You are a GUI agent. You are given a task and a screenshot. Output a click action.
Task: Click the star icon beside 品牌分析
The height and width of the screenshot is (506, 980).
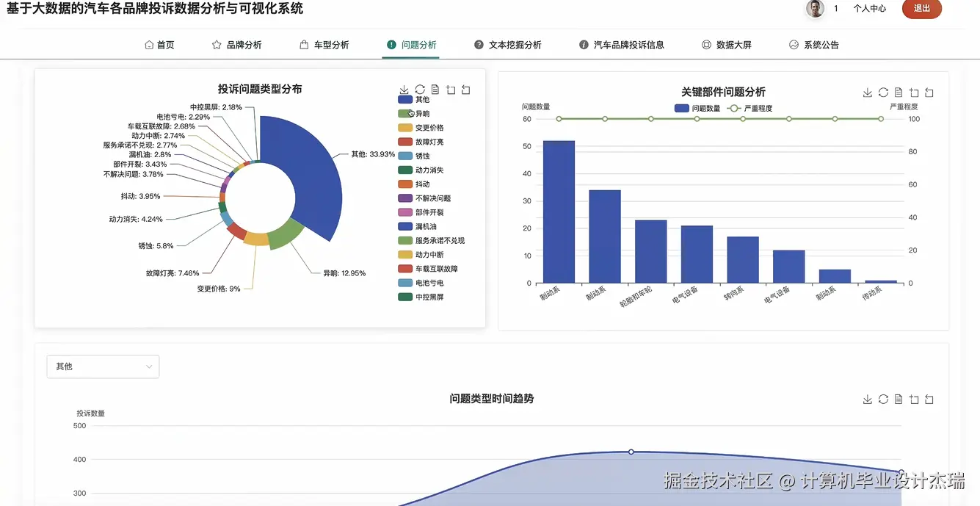pyautogui.click(x=217, y=45)
